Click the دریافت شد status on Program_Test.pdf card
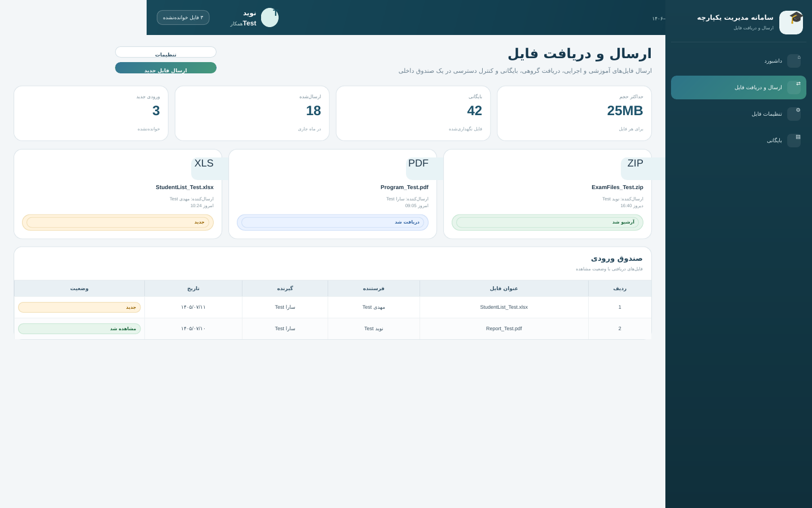This screenshot has height=508, width=812. click(333, 222)
